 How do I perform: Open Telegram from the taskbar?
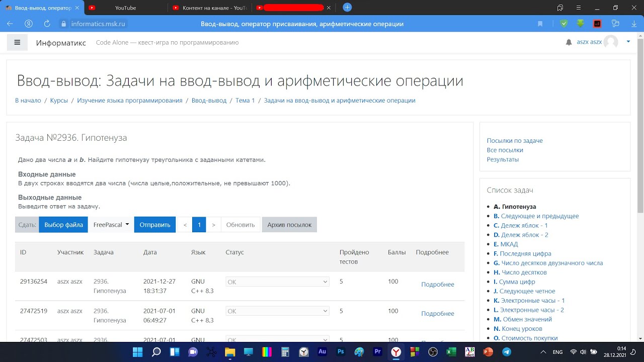click(x=507, y=352)
